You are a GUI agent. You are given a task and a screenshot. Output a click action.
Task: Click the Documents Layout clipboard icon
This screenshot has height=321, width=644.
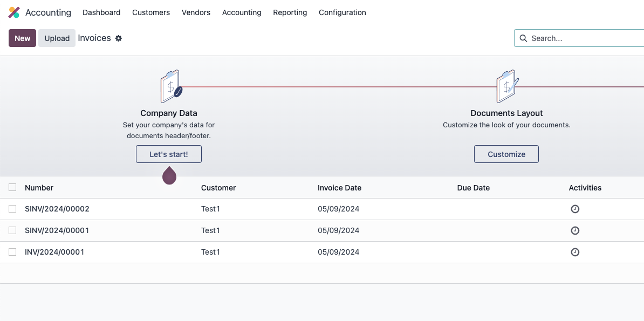coord(507,86)
